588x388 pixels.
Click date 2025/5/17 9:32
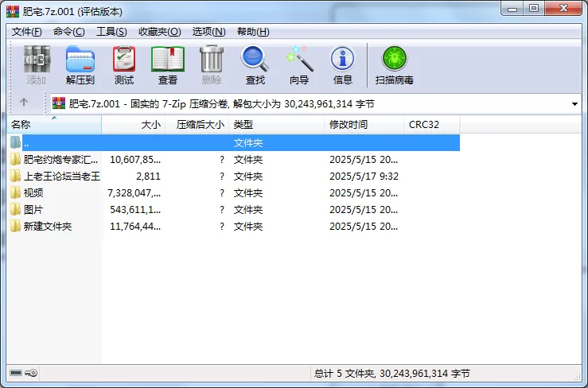[364, 176]
